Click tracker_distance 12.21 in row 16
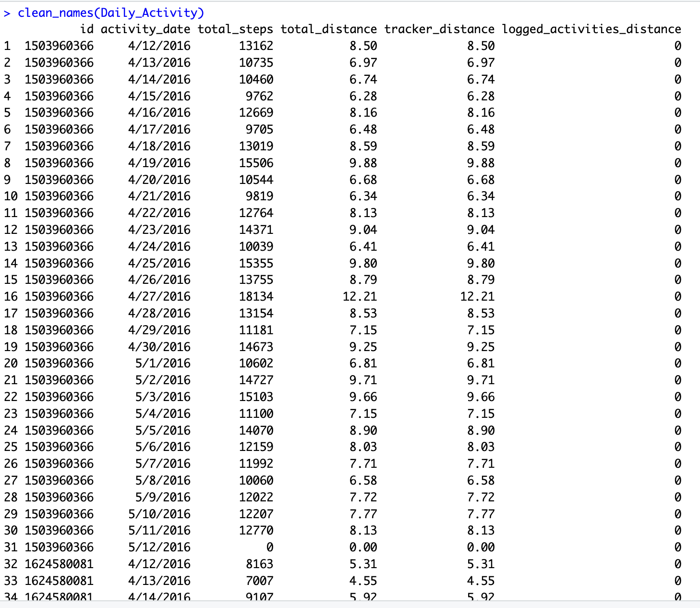Screen dimensions: 700x608 click(x=478, y=297)
